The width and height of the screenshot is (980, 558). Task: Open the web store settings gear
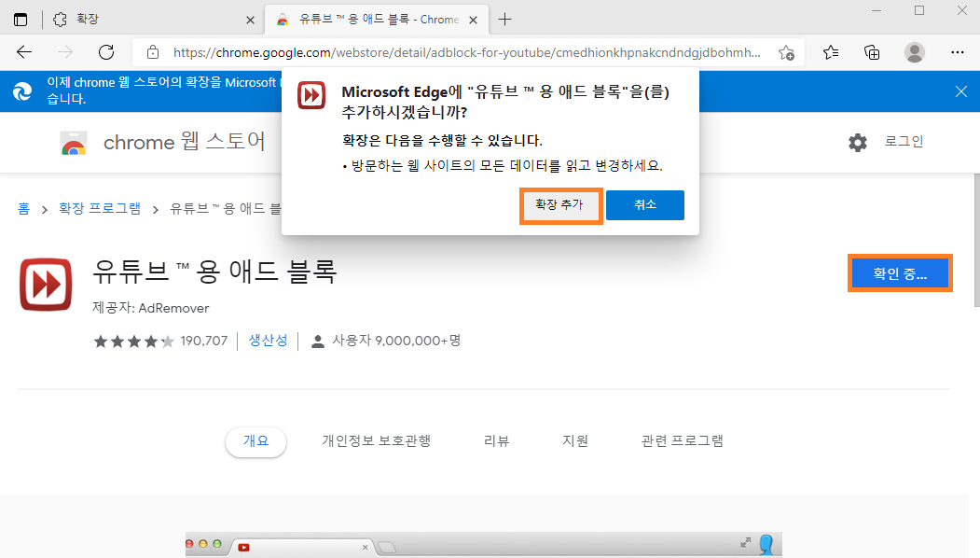pos(858,143)
